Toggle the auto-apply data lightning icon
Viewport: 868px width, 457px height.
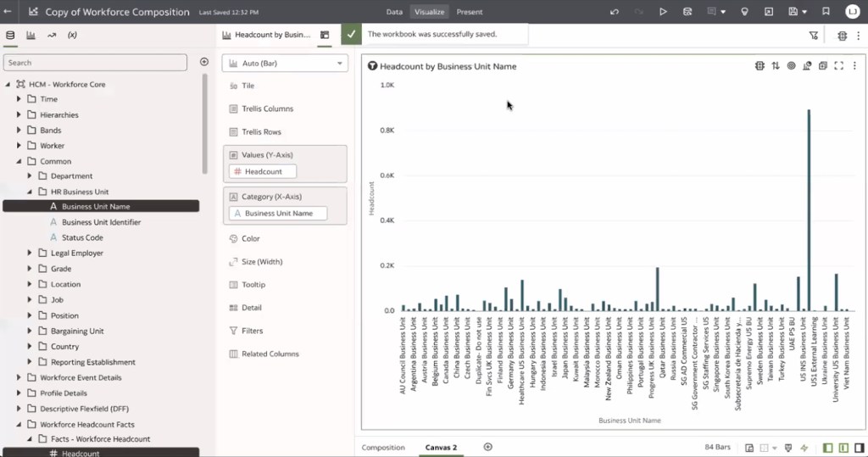[x=804, y=448]
